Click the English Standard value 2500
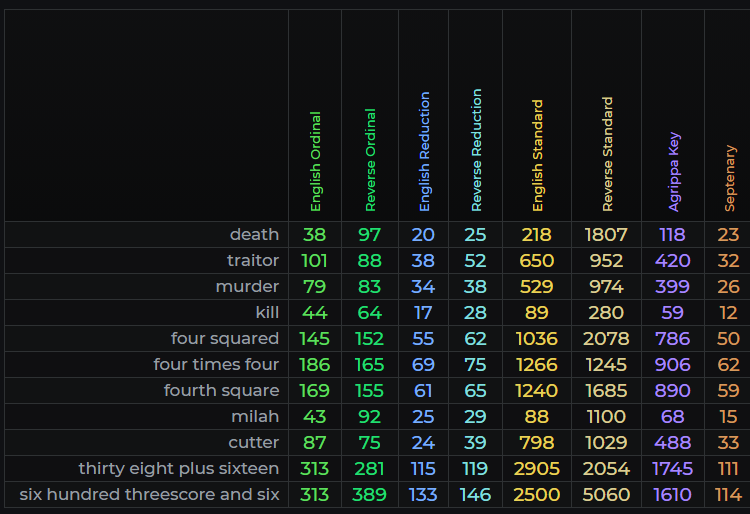Viewport: 750px width, 514px height. click(x=536, y=494)
